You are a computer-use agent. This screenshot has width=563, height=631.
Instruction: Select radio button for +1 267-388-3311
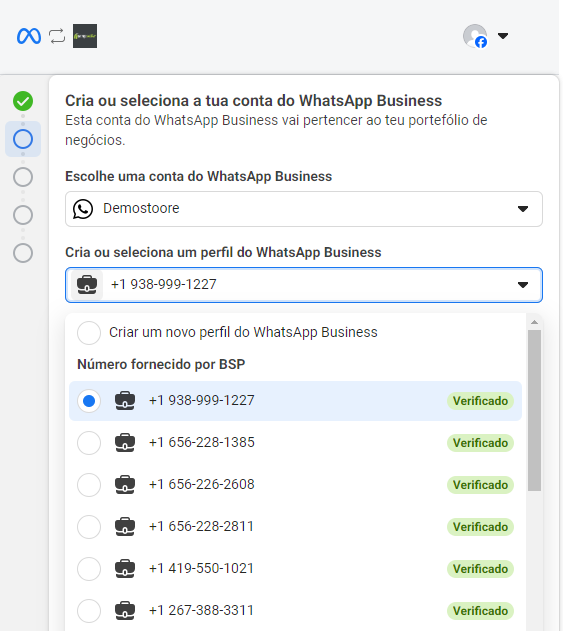(x=89, y=610)
